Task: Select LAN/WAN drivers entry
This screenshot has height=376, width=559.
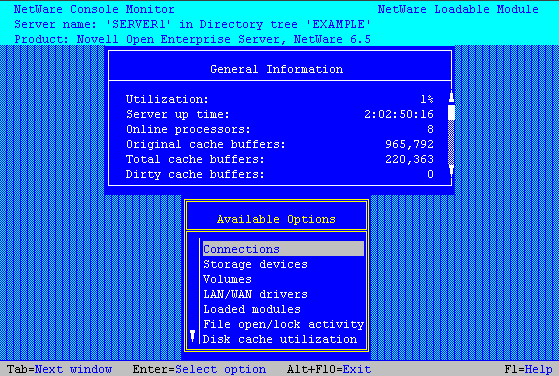Action: 255,294
